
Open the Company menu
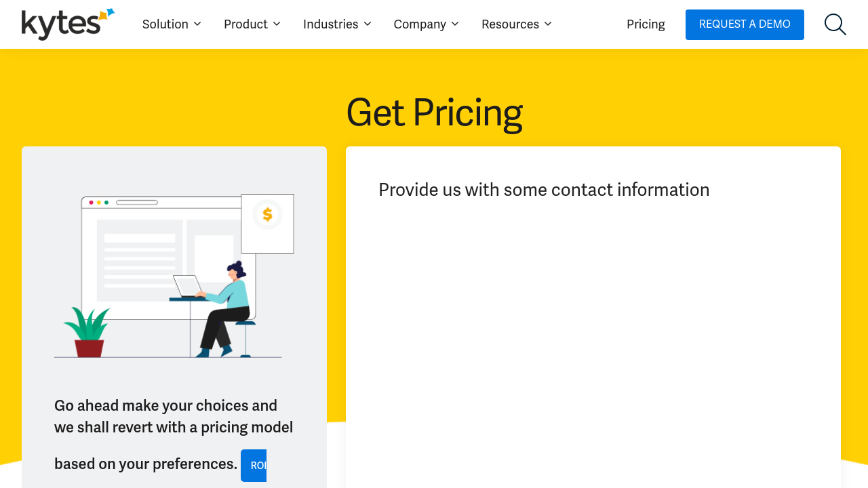tap(420, 24)
